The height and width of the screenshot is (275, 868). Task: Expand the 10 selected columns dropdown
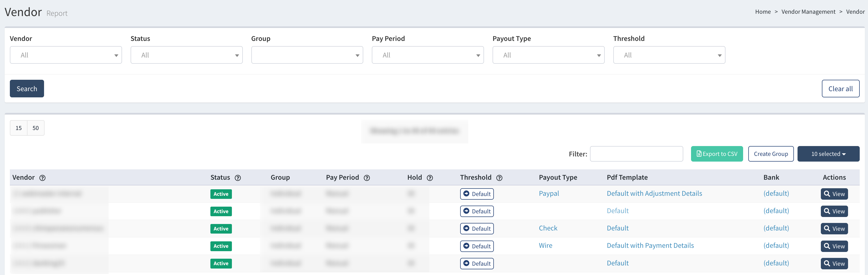click(828, 154)
